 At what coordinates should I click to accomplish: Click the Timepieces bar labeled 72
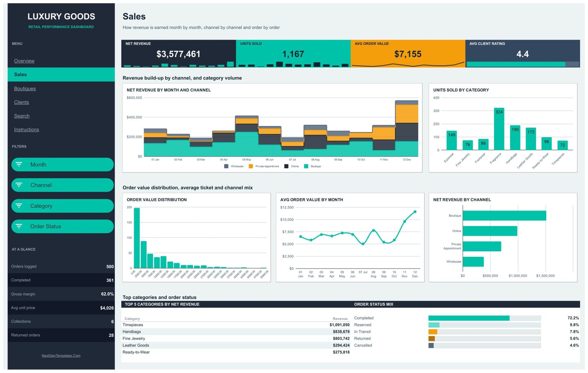point(562,145)
